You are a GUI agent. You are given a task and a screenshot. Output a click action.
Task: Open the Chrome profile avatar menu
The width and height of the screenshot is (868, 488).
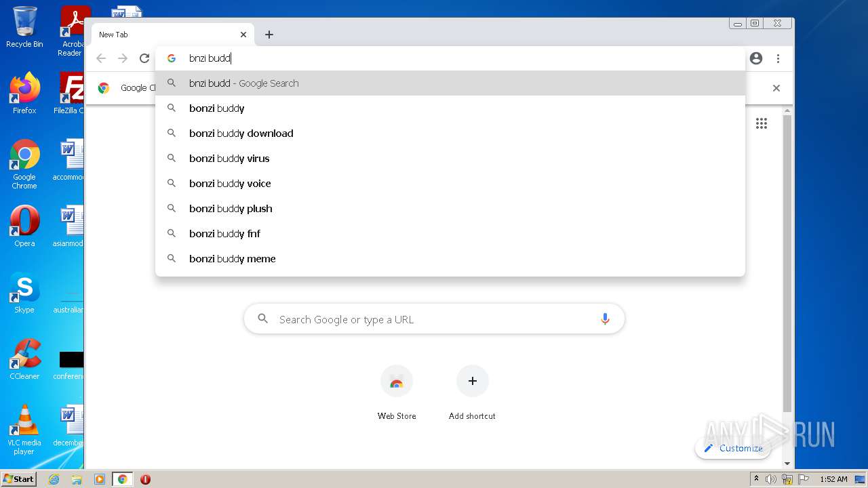click(x=756, y=58)
